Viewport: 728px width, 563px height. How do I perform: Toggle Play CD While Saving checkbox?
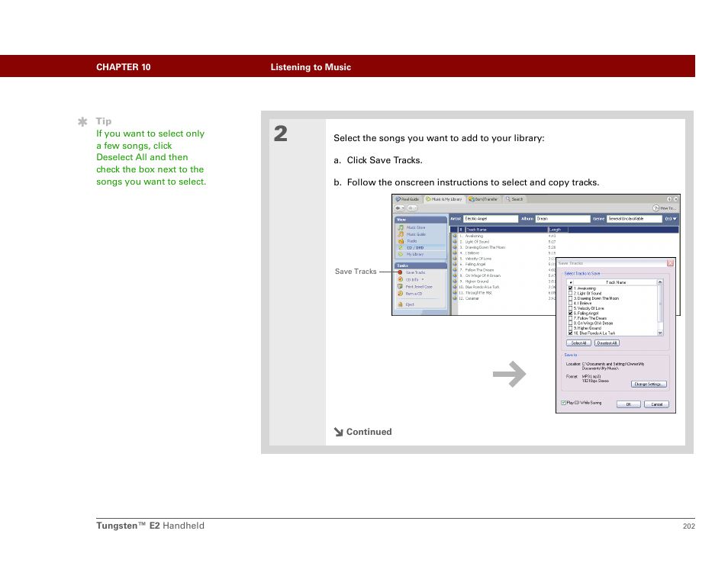[563, 403]
